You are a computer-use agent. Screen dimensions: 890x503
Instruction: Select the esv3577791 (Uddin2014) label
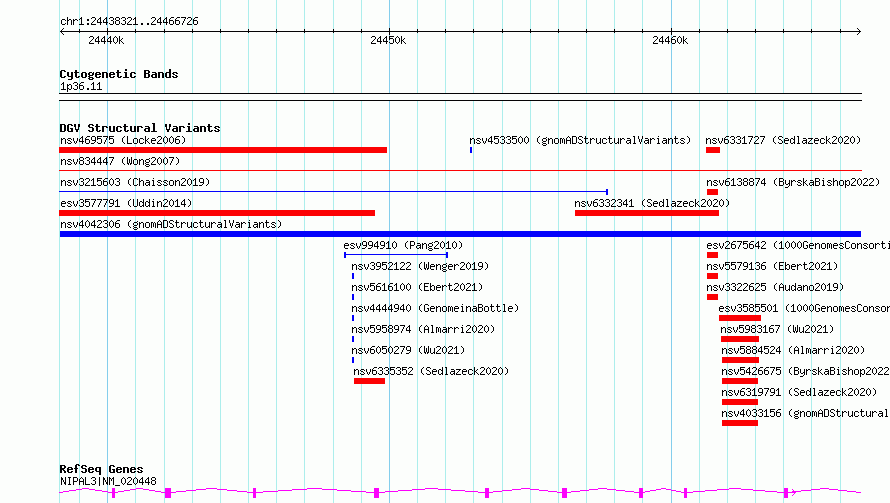pos(126,203)
